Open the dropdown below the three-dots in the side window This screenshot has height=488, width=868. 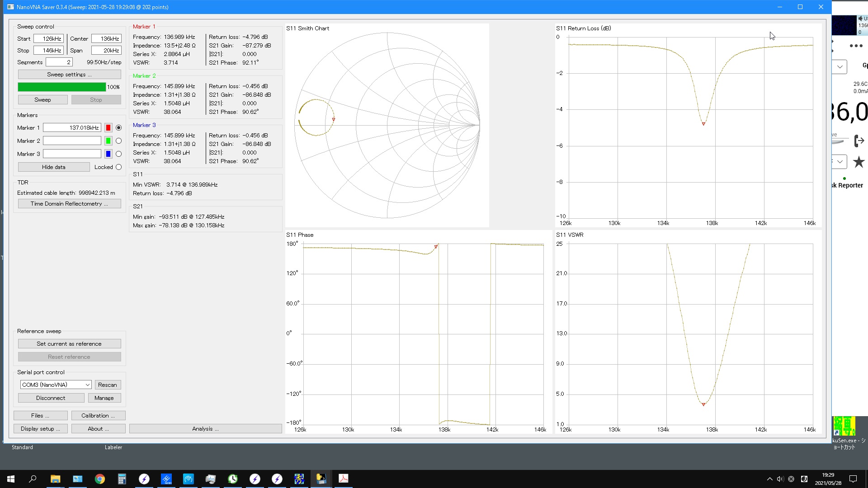tap(840, 67)
